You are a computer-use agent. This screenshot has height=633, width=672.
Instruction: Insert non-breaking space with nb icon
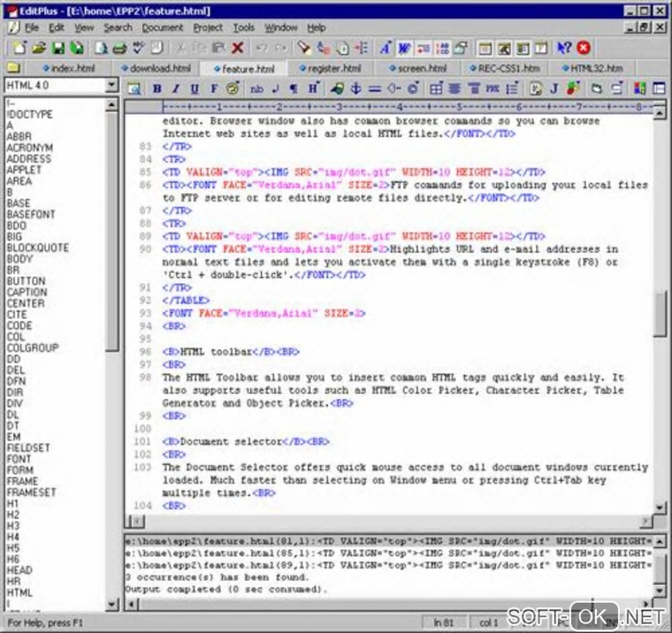(256, 89)
